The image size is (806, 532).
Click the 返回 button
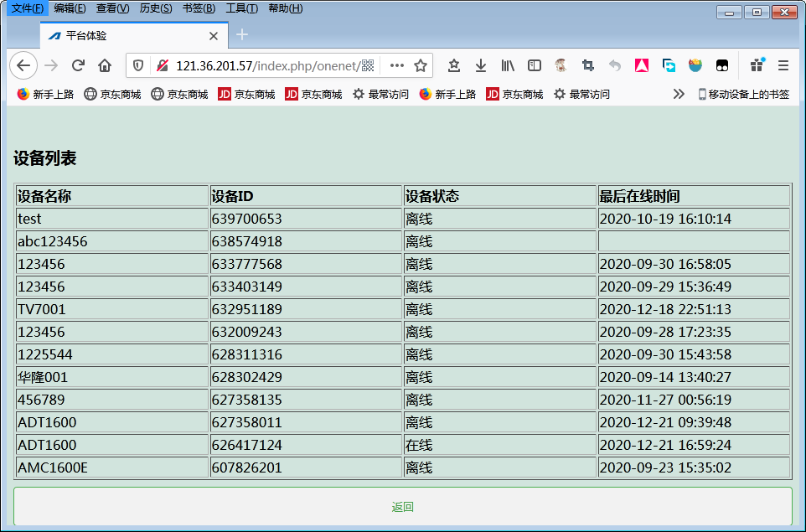coord(403,507)
